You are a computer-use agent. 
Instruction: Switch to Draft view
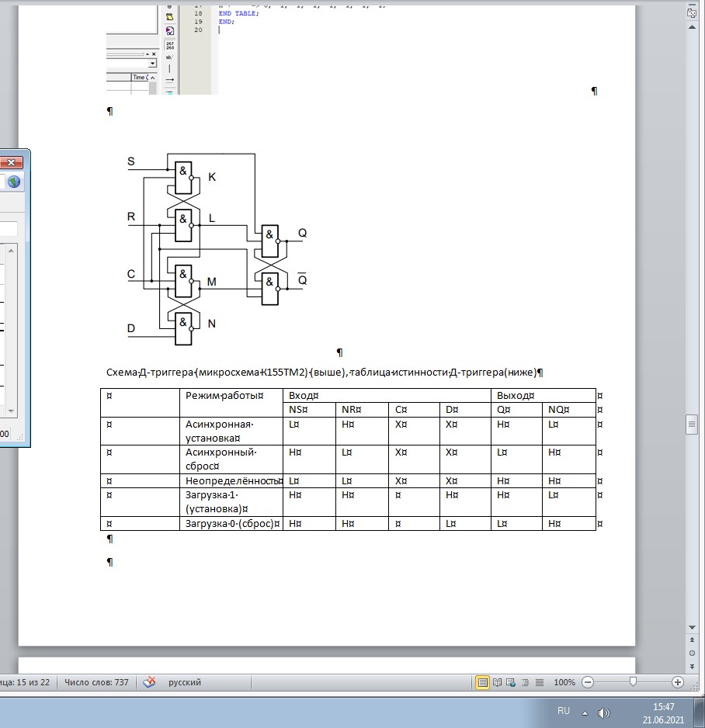pos(539,682)
